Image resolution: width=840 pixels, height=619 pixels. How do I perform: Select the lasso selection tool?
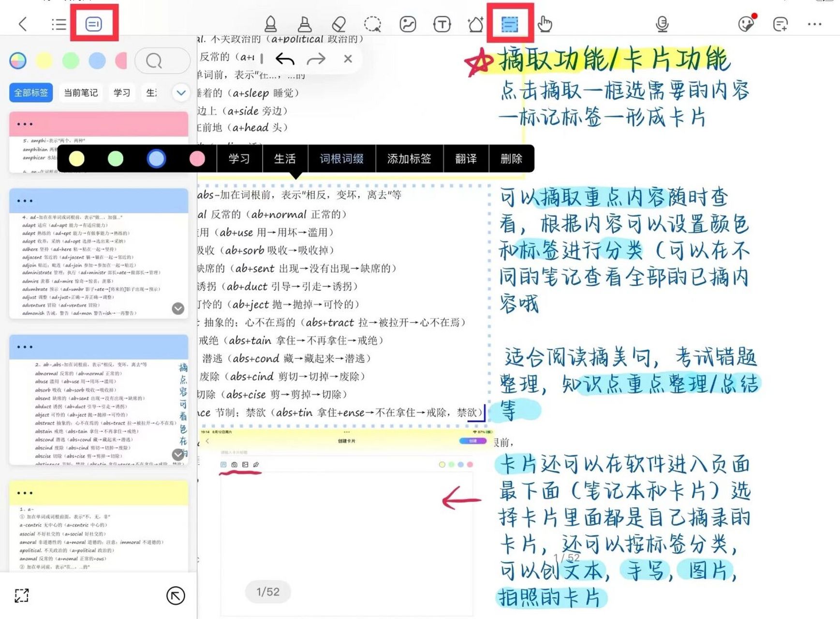(x=373, y=24)
